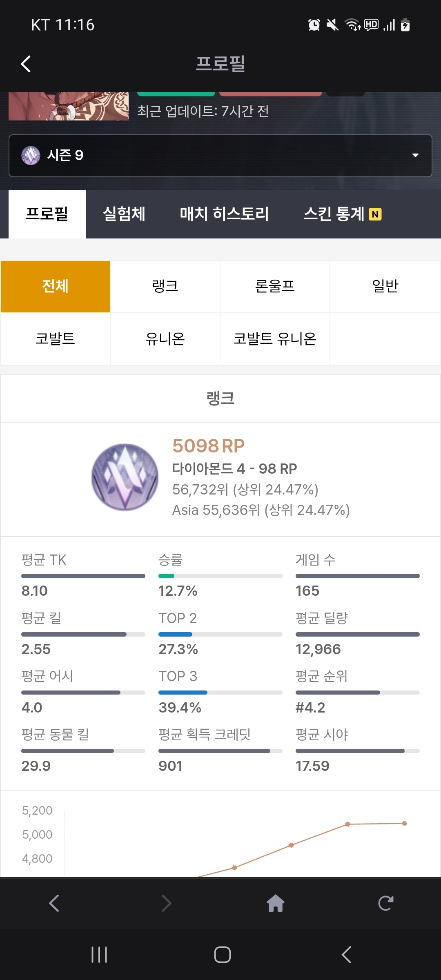
Task: Open Android recent apps button
Action: [x=99, y=955]
